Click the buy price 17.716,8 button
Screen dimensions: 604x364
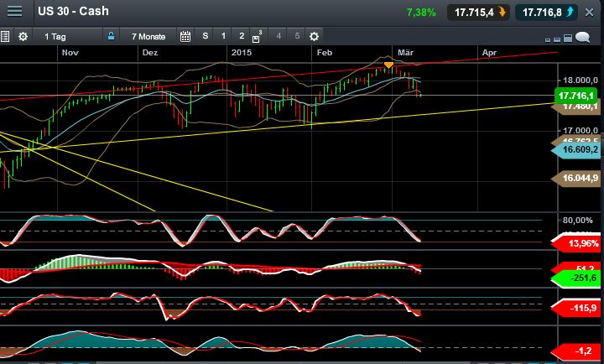(547, 13)
